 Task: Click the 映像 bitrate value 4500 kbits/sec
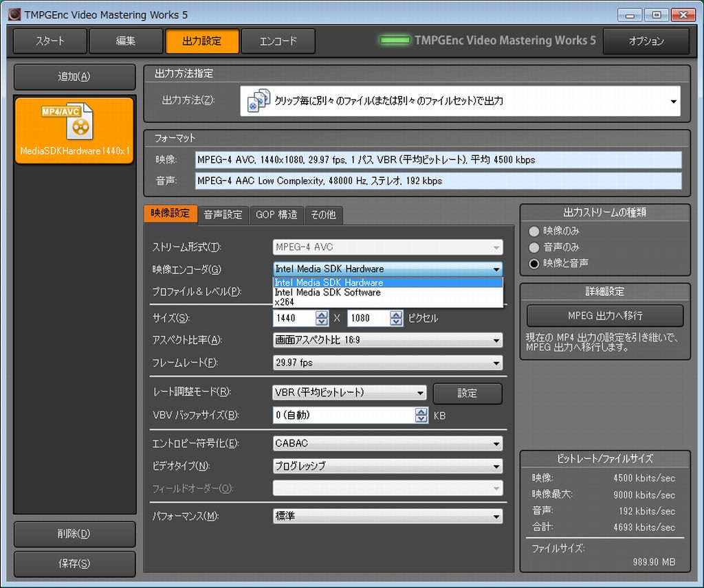644,479
